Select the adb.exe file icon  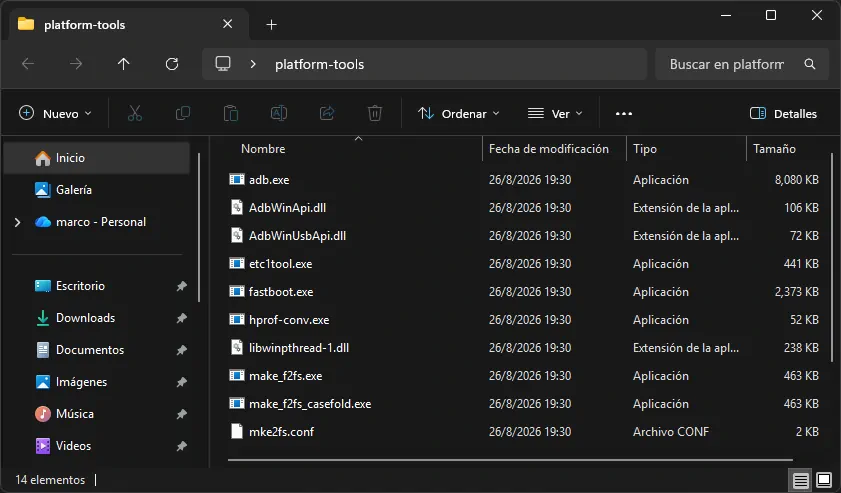(237, 180)
